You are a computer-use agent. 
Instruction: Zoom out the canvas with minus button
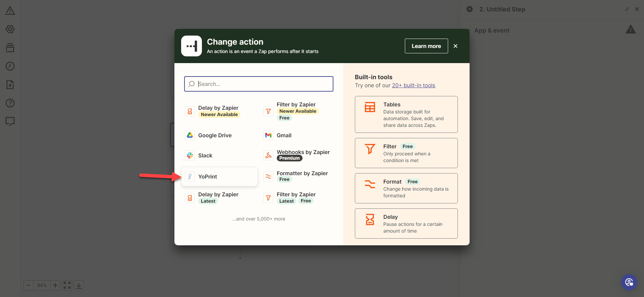(x=29, y=285)
